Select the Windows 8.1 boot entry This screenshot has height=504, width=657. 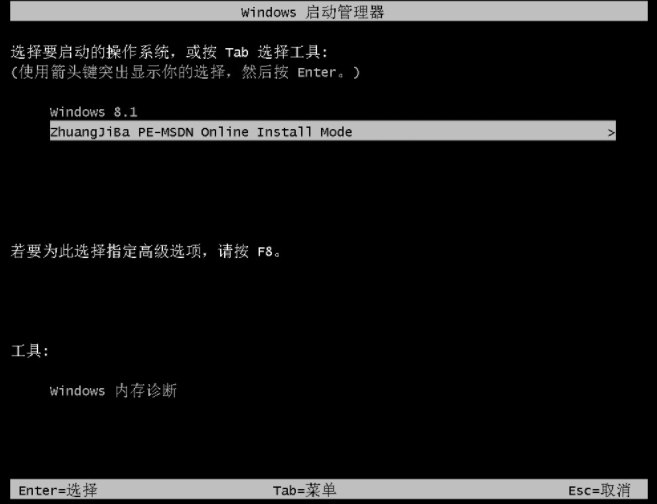pos(93,112)
